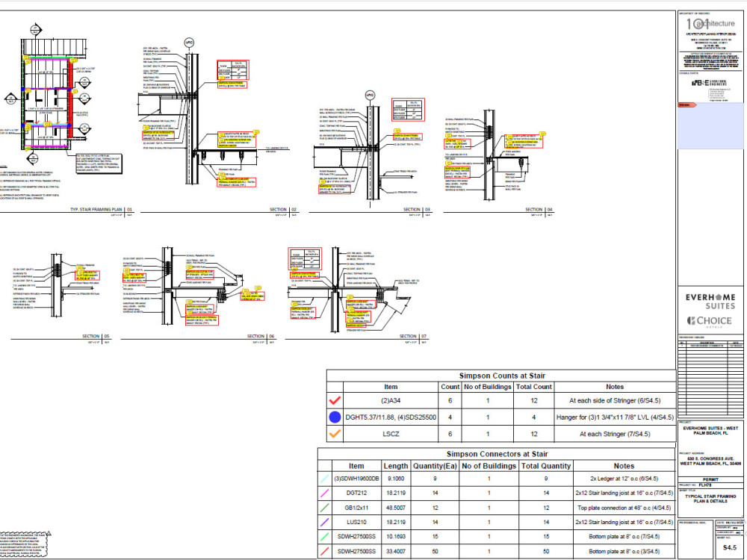
Task: Select the 'Simpson Counts at Stair' table title
Action: click(x=502, y=376)
